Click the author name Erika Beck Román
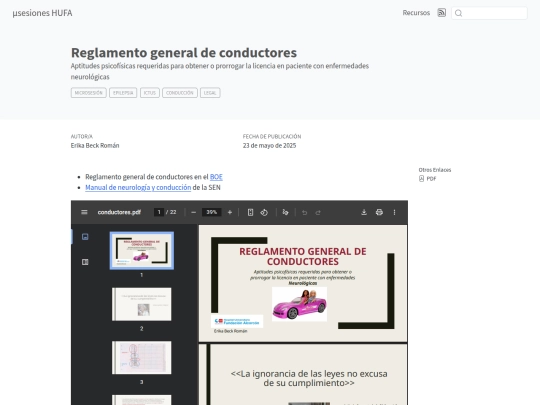540x405 pixels. point(95,145)
